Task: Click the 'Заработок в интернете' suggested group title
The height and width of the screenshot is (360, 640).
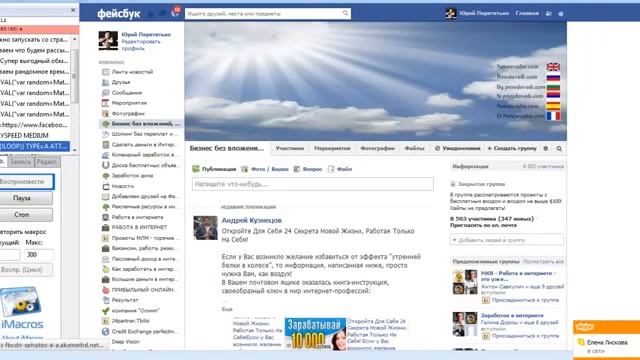Action: click(x=512, y=316)
